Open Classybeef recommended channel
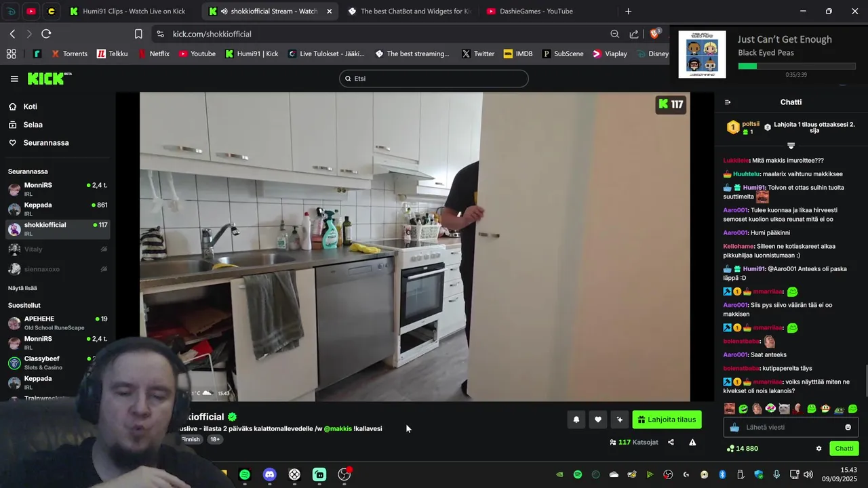 [x=58, y=363]
